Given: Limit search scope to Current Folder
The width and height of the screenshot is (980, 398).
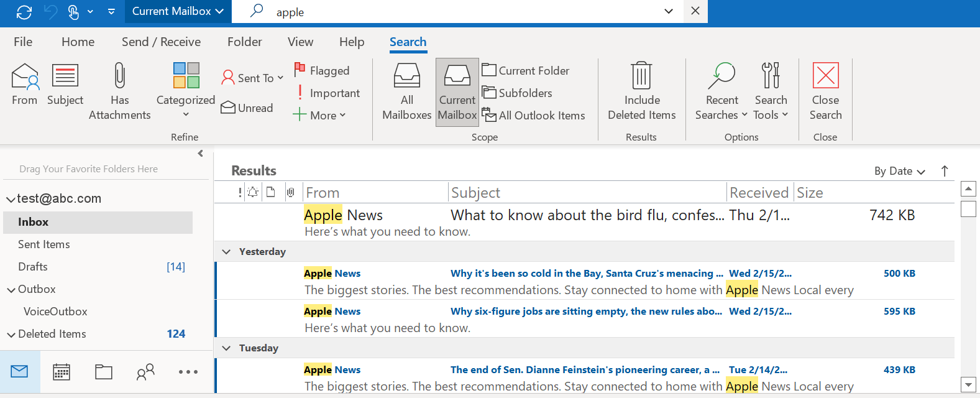Looking at the screenshot, I should coord(526,70).
